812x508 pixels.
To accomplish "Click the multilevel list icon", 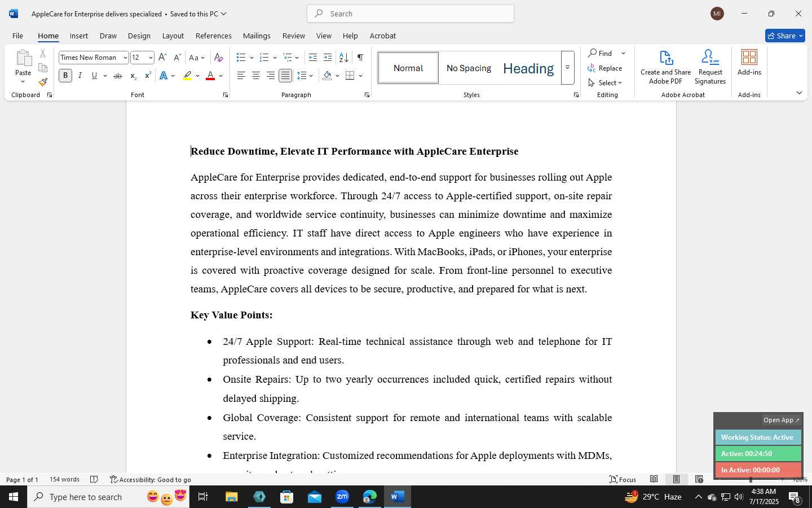I will [288, 58].
